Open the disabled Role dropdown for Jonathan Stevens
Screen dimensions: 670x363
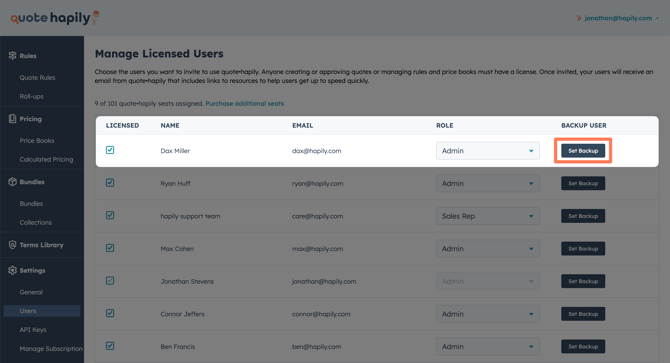488,281
